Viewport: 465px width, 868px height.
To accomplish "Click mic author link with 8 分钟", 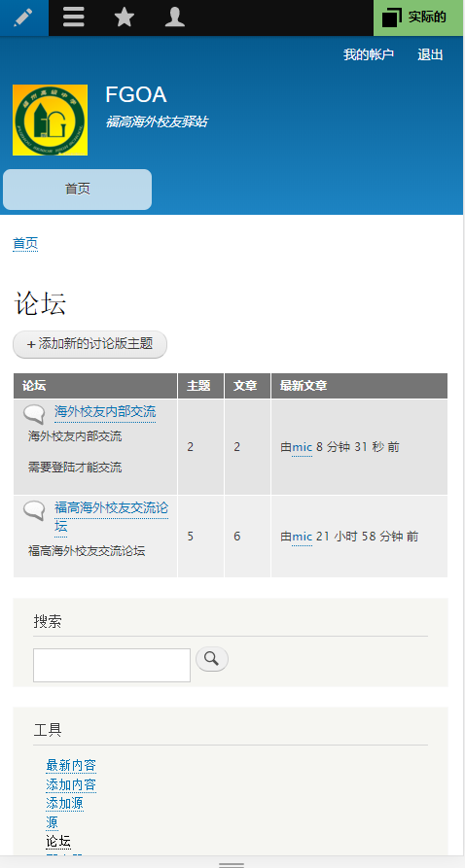I will pos(303,447).
